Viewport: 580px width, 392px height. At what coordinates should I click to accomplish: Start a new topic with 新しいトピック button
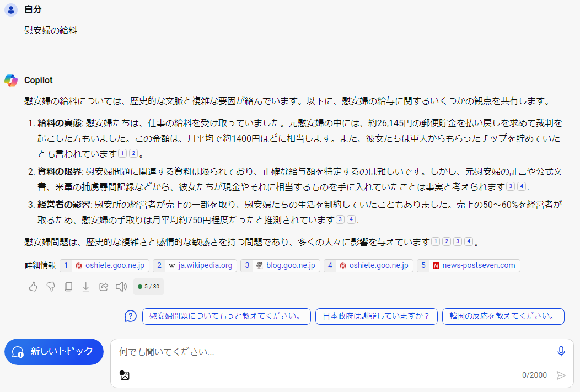[54, 352]
